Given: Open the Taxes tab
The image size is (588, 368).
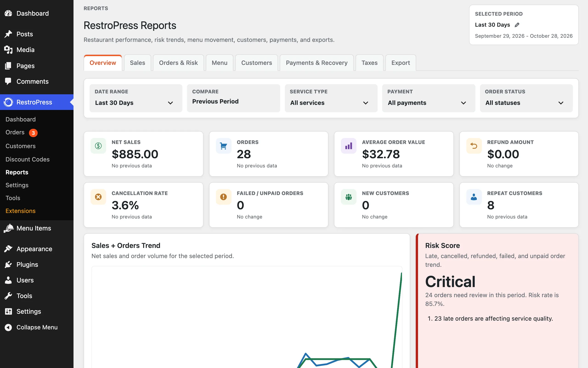Looking at the screenshot, I should click(369, 63).
